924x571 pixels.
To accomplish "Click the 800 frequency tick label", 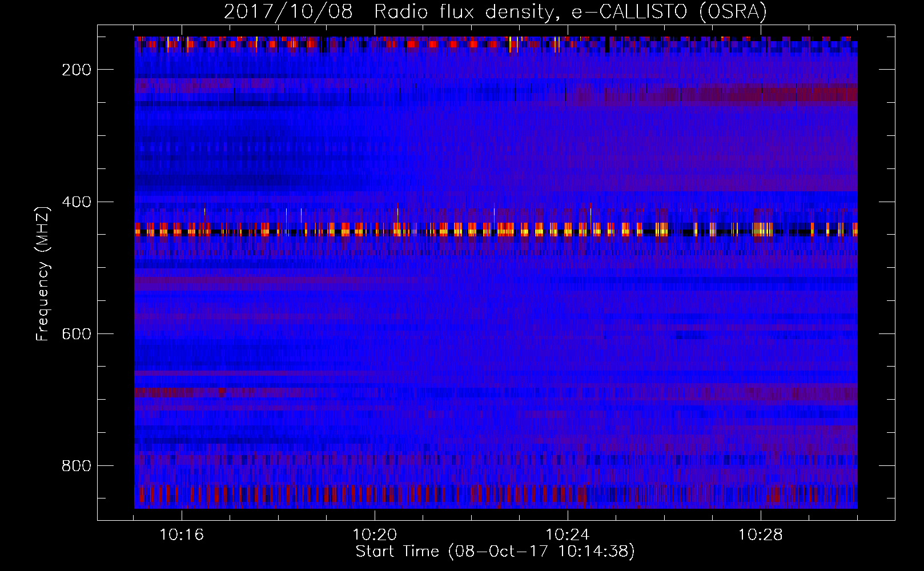I will click(75, 466).
